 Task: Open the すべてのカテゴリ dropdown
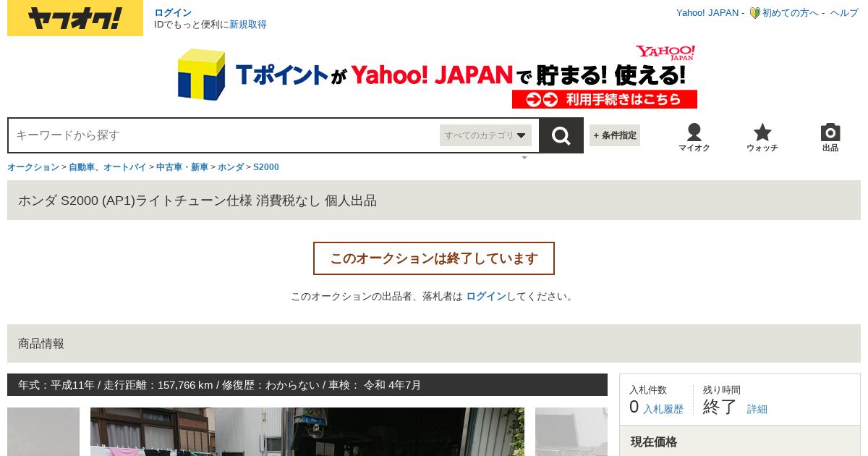tap(485, 135)
